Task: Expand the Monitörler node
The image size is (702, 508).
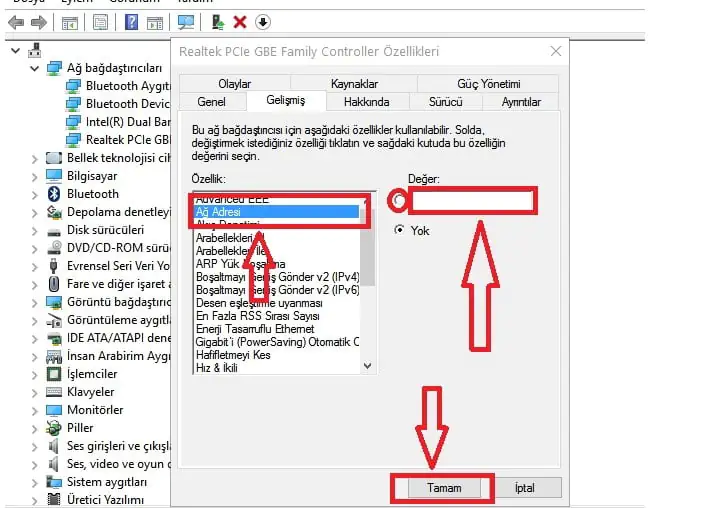Action: coord(34,410)
